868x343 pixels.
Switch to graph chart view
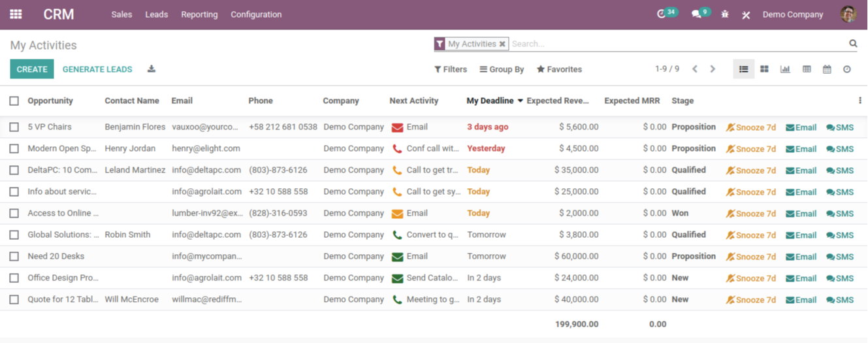pos(785,69)
